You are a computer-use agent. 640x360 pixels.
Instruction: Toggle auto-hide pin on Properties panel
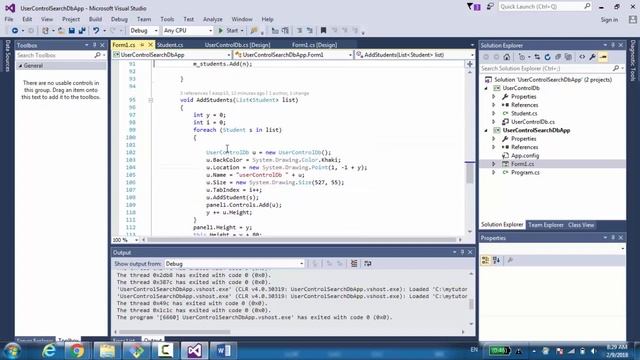click(x=613, y=238)
